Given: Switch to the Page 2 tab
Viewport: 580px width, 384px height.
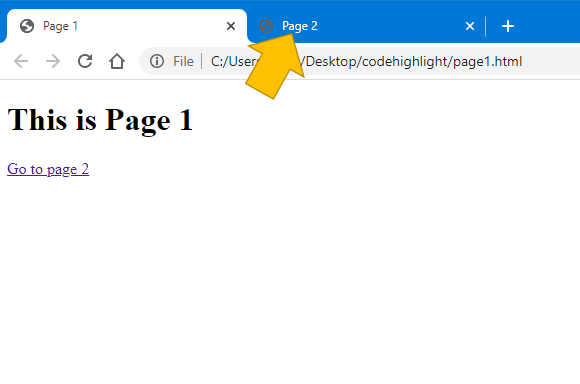Looking at the screenshot, I should click(x=365, y=26).
